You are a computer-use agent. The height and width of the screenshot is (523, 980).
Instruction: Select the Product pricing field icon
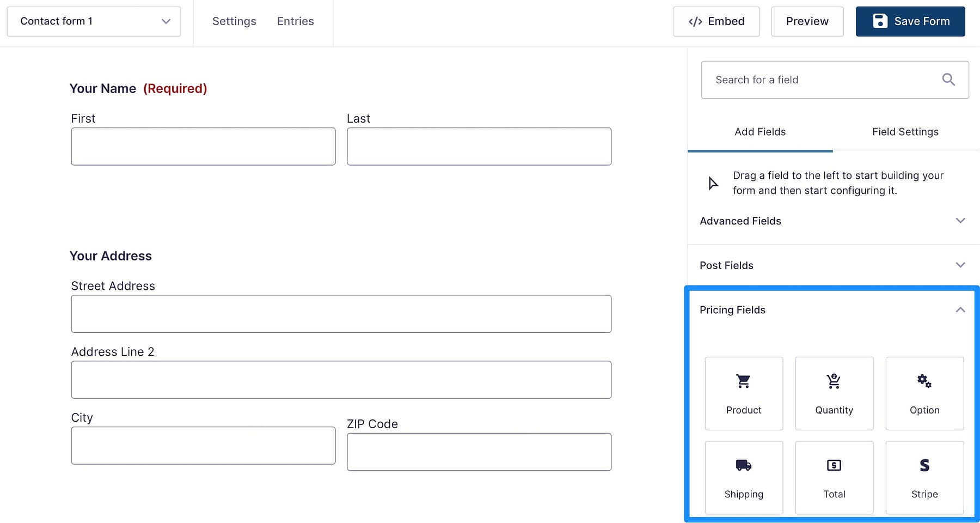pos(744,380)
